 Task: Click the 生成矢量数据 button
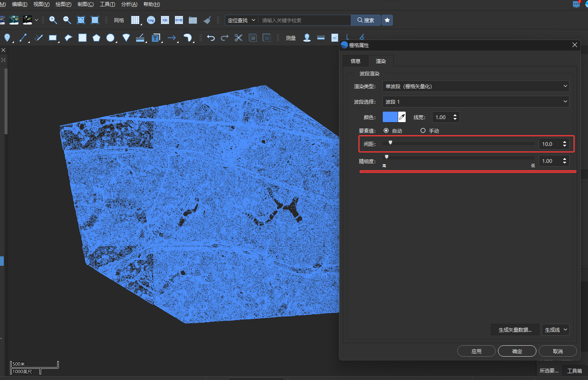click(x=515, y=330)
